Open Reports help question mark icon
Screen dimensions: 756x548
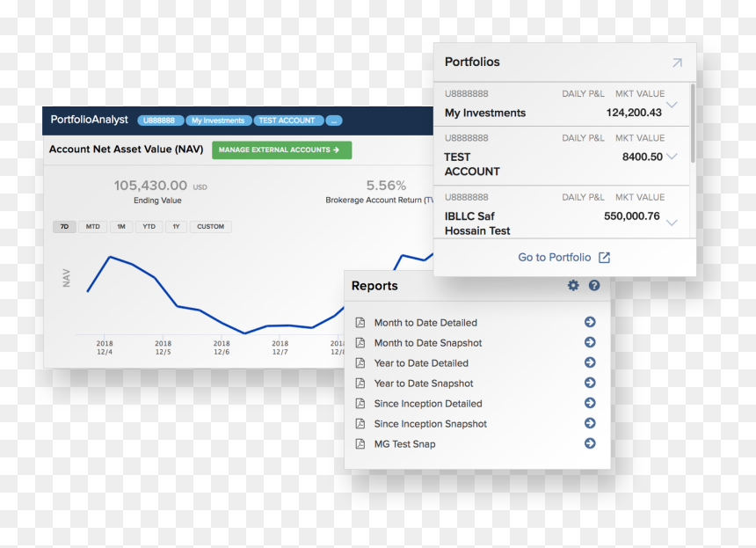click(594, 286)
